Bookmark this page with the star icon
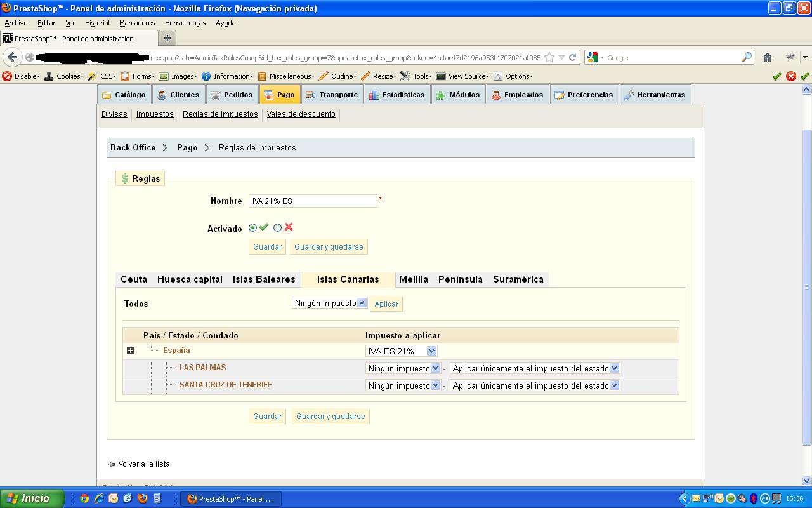Viewport: 812px width, 508px height. tap(549, 57)
